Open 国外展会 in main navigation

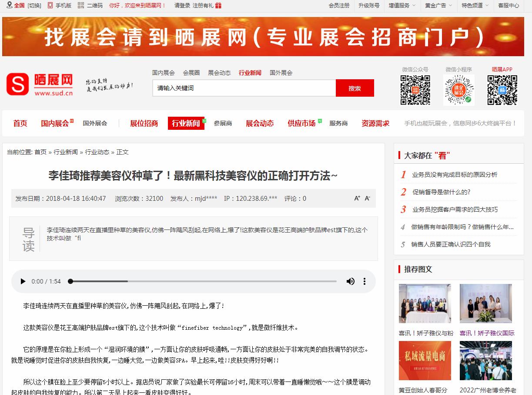click(95, 123)
